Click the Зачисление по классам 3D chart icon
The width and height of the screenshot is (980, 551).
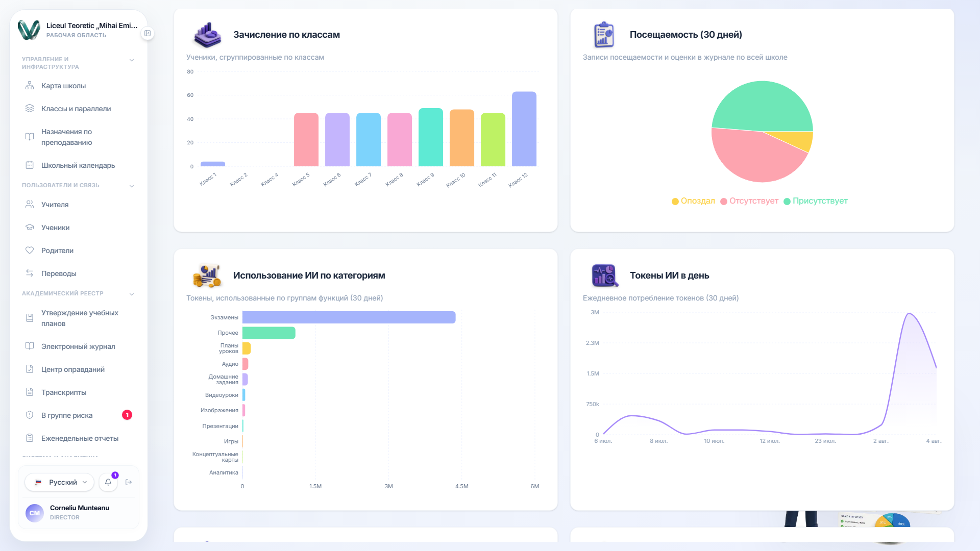(x=207, y=35)
